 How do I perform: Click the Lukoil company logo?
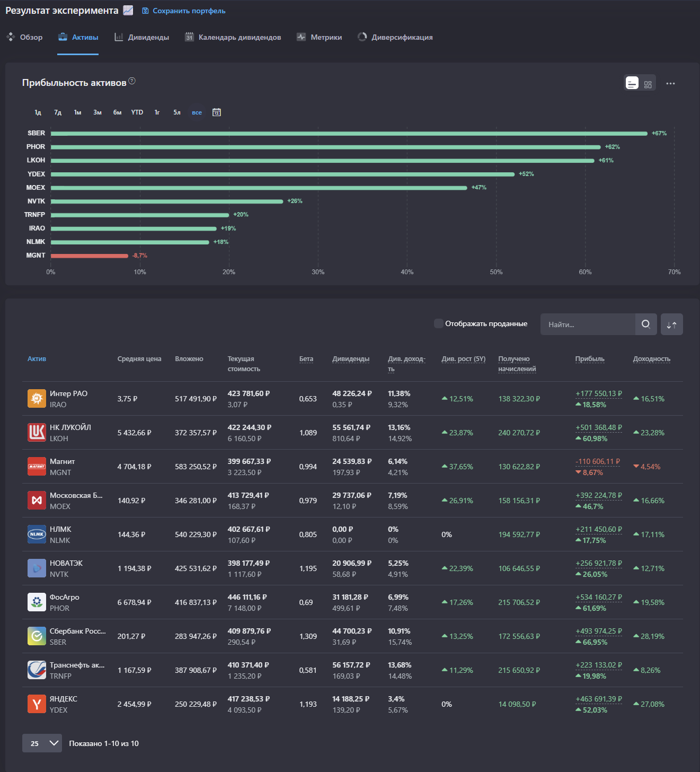point(37,433)
